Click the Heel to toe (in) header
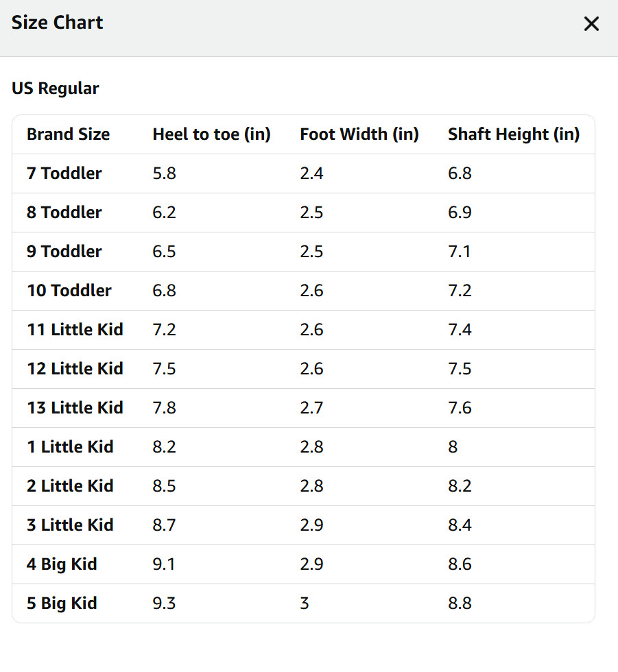 point(211,134)
